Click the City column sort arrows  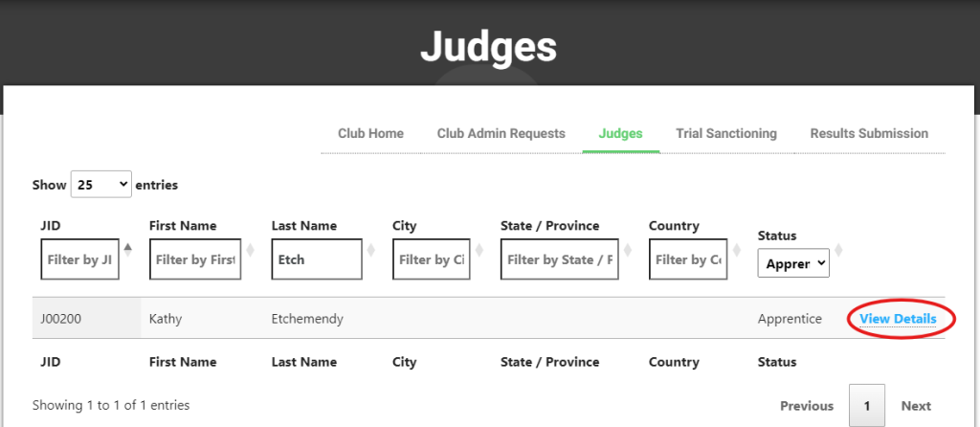[479, 251]
